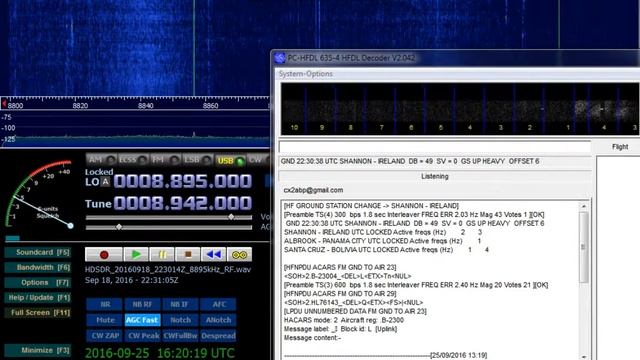Rewind the recording with the blue arrows

[x=213, y=255]
